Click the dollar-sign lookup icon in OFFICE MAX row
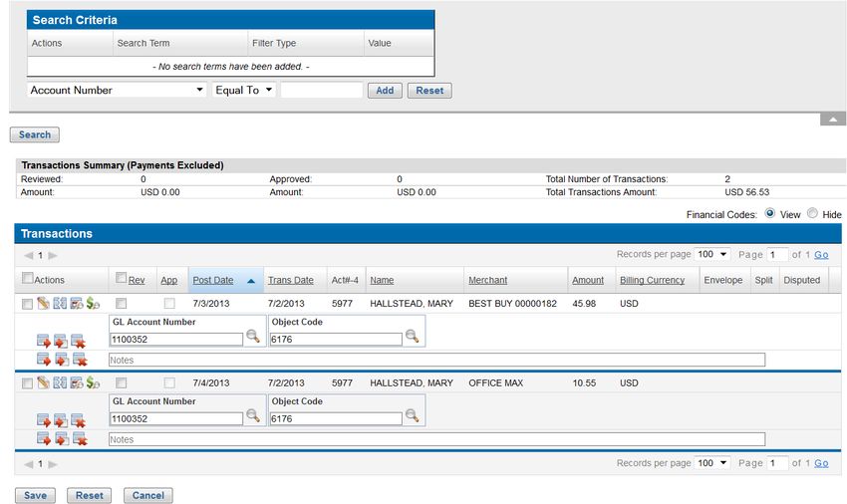Viewport: 847px width, 504px height. (x=93, y=382)
